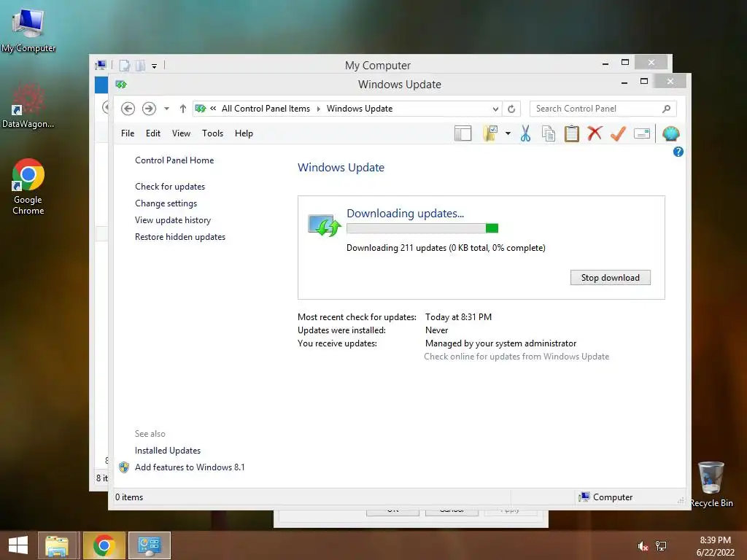Open View update history

pos(173,220)
